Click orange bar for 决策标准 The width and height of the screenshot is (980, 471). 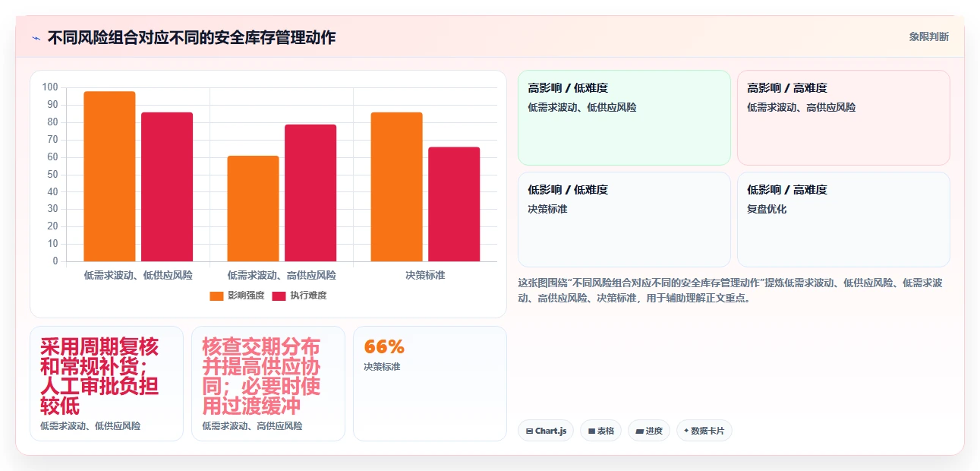click(x=396, y=187)
